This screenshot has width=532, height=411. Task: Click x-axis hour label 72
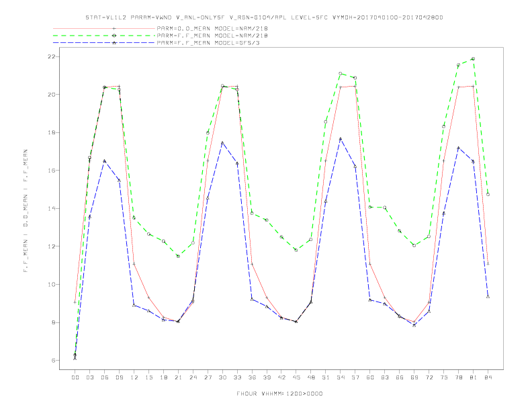(429, 377)
